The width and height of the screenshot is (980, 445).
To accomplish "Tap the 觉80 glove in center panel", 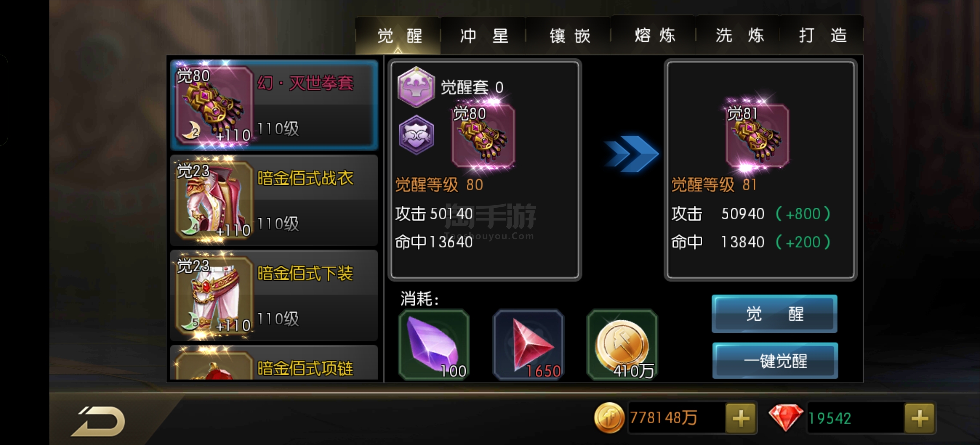I will click(483, 136).
